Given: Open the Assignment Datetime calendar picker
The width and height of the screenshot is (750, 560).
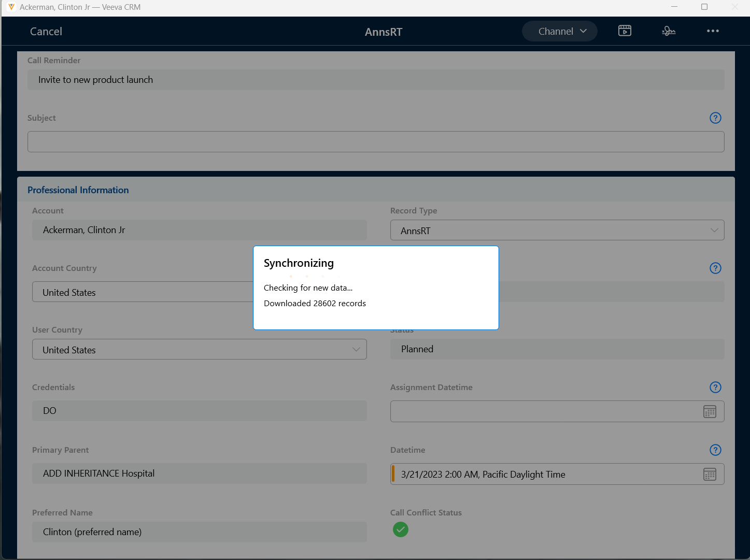Looking at the screenshot, I should (x=710, y=412).
